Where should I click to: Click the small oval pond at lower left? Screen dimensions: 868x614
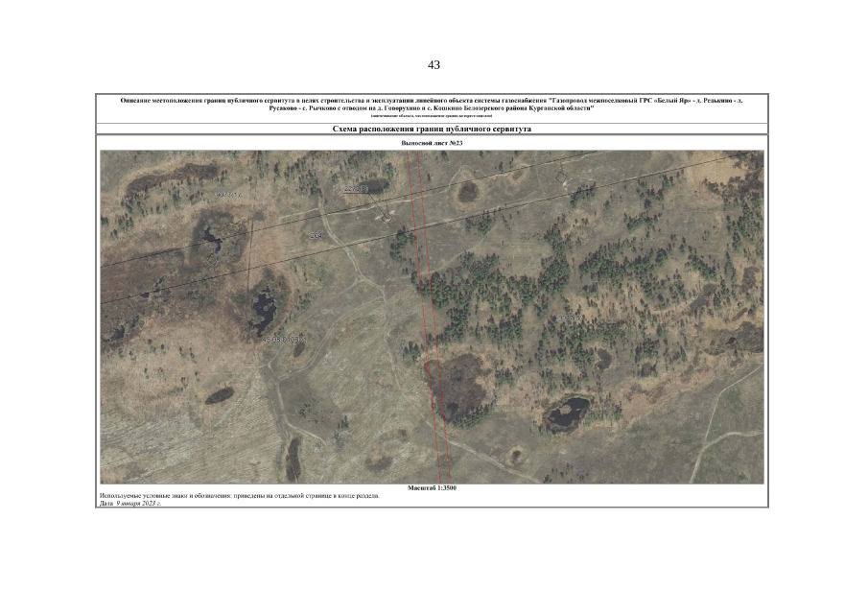(x=219, y=394)
